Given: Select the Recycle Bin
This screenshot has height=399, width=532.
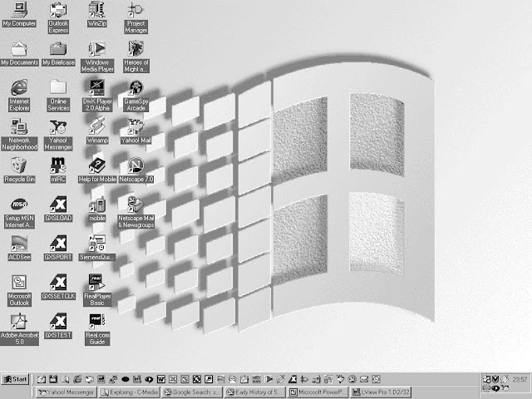Looking at the screenshot, I should point(19,170).
